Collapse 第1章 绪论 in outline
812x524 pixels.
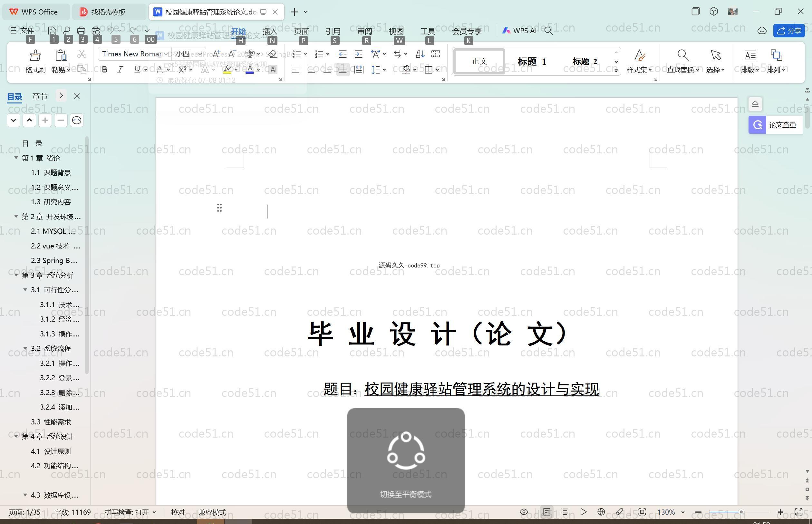[16, 158]
